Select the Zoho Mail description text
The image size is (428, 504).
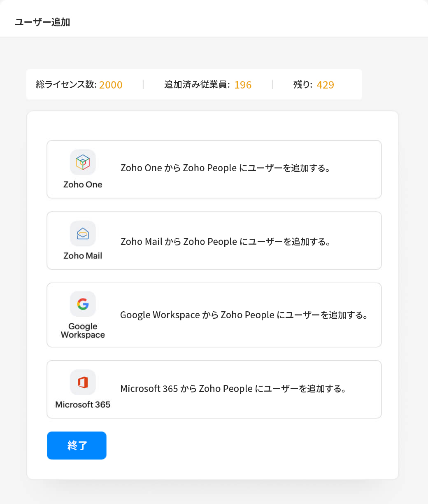[226, 242]
